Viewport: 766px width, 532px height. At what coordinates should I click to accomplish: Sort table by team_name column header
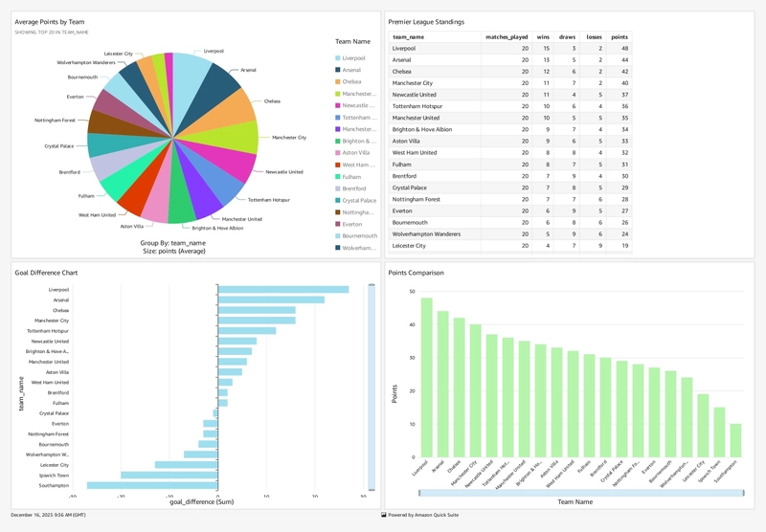tap(435, 37)
